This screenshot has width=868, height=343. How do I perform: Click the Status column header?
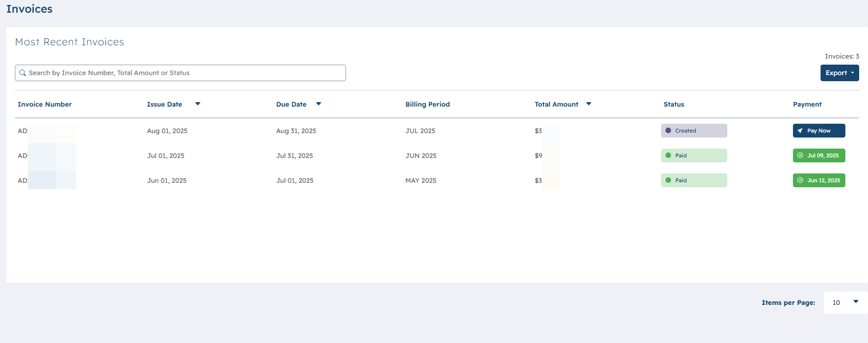(x=674, y=104)
